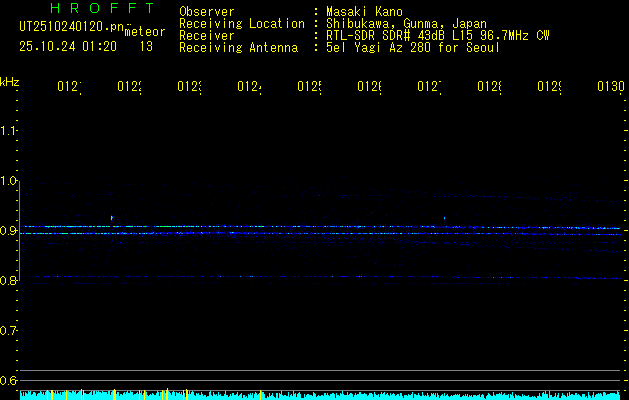Click the date stamp 25.10.24 01:20

coord(68,47)
